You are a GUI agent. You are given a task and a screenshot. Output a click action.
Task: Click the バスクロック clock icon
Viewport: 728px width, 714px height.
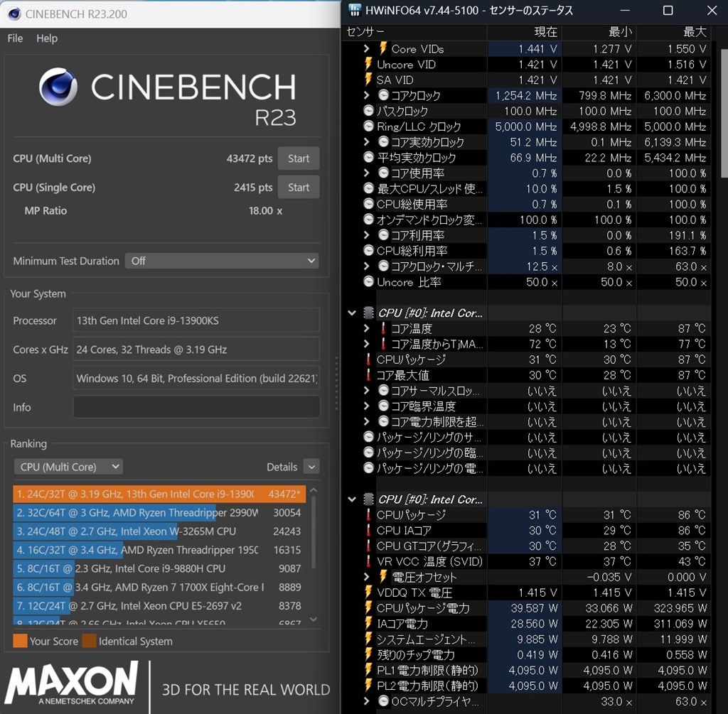[x=369, y=111]
